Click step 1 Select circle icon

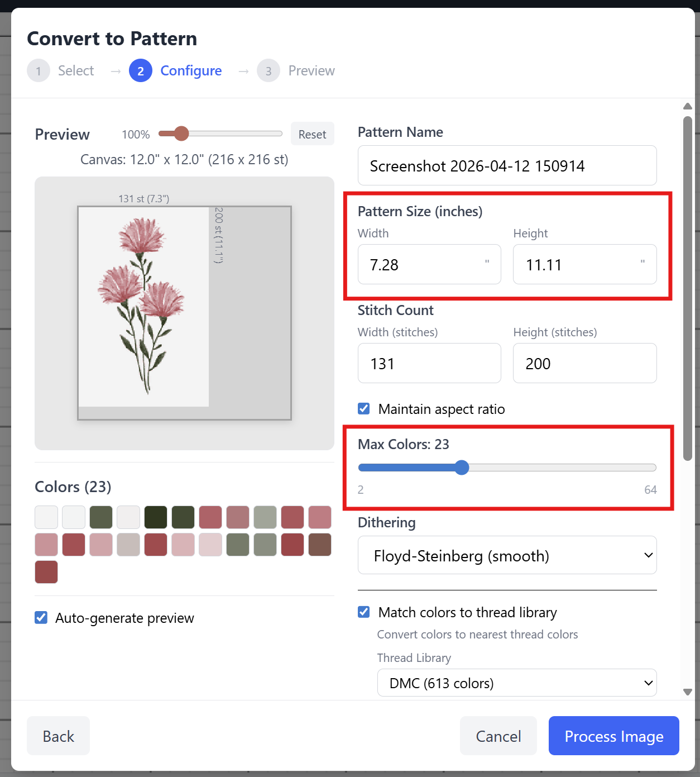pos(39,71)
